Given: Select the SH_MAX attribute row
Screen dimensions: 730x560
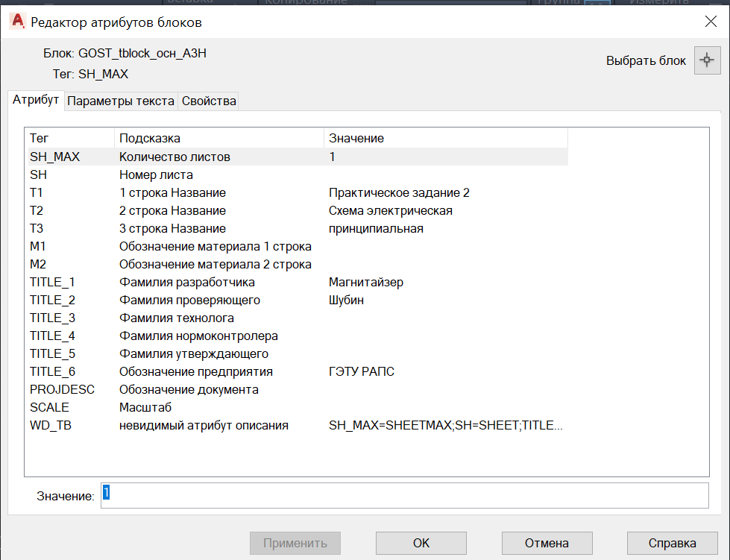Looking at the screenshot, I should 298,157.
